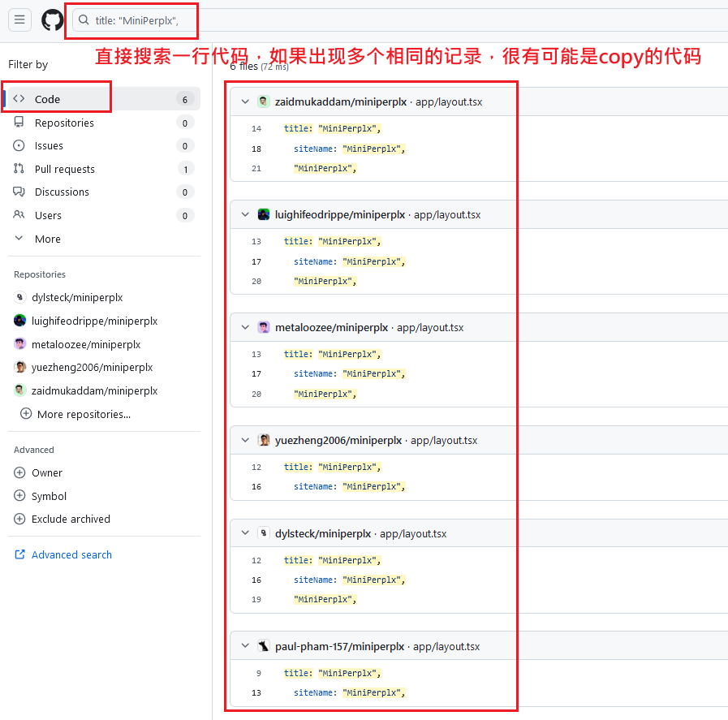Expand the More filter options
Viewport: 728px width, 720px height.
point(104,239)
